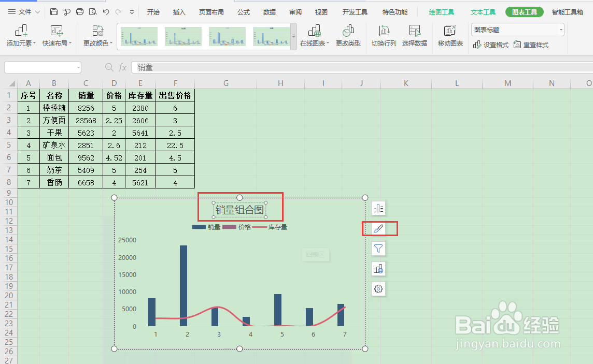Select column C header

86,83
